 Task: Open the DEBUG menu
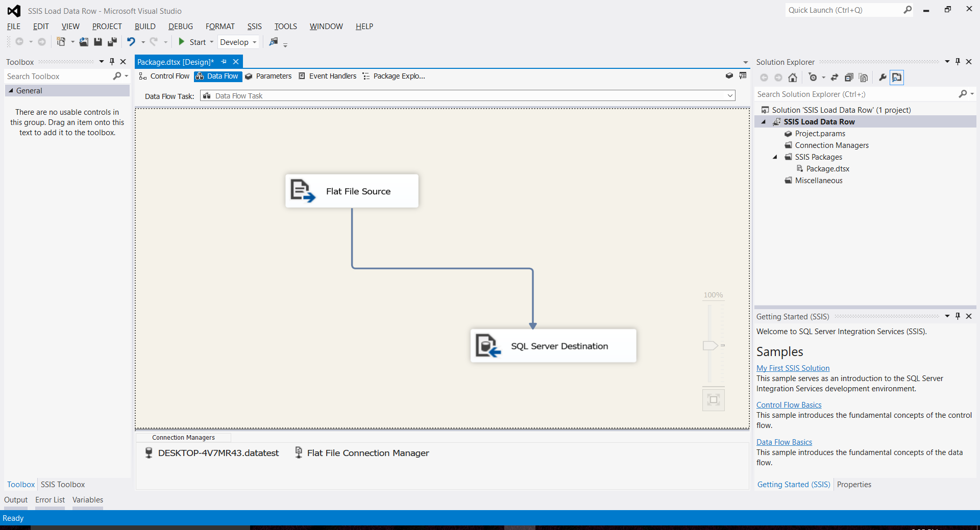click(181, 27)
